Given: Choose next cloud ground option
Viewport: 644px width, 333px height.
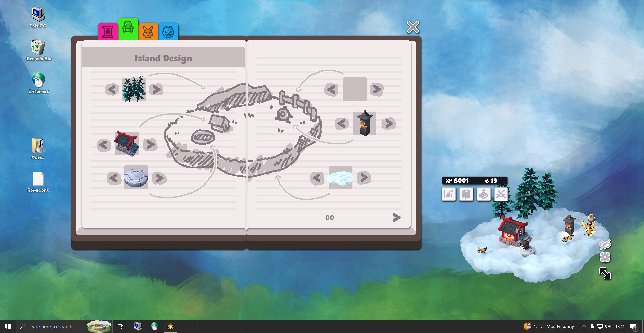Looking at the screenshot, I should (x=364, y=178).
